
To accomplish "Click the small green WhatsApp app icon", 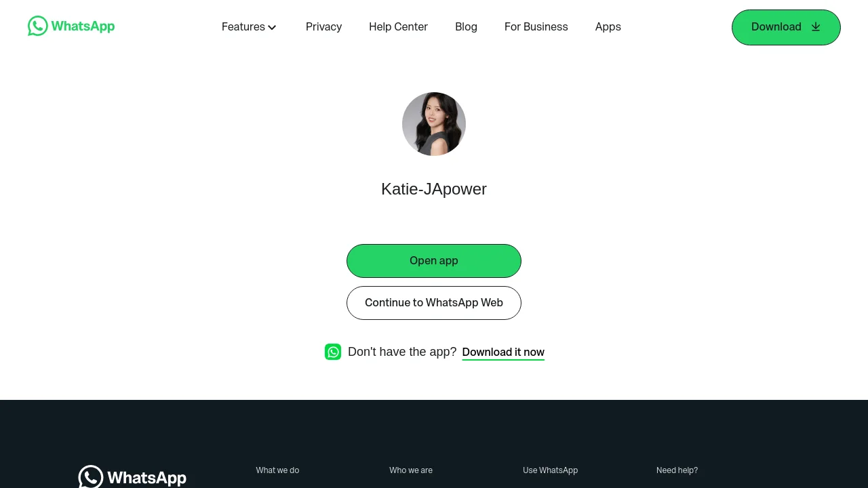I will [333, 352].
